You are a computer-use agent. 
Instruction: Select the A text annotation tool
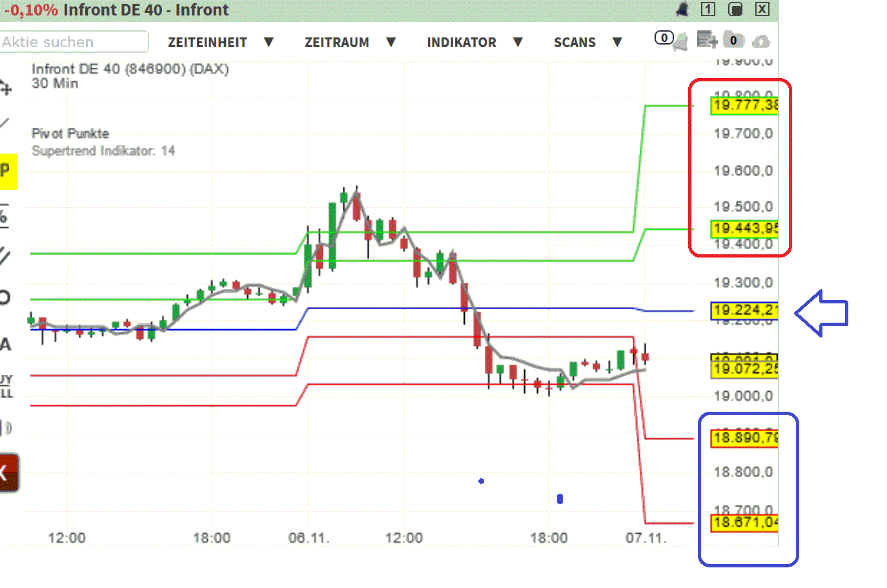click(6, 344)
